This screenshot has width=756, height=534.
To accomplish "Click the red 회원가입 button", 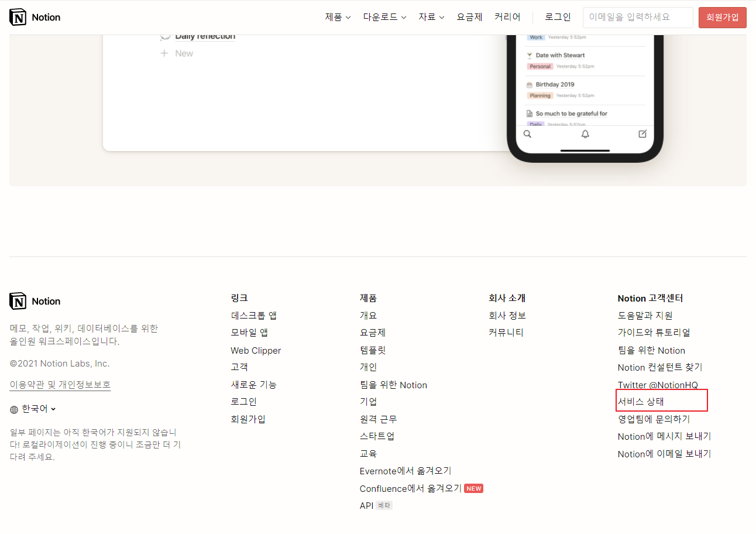I will click(x=723, y=17).
